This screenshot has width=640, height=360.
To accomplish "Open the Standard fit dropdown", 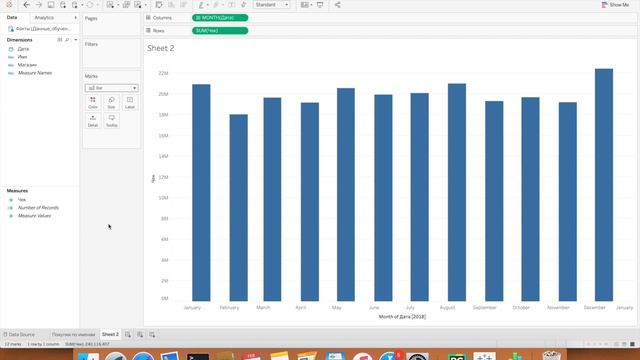I will click(271, 5).
